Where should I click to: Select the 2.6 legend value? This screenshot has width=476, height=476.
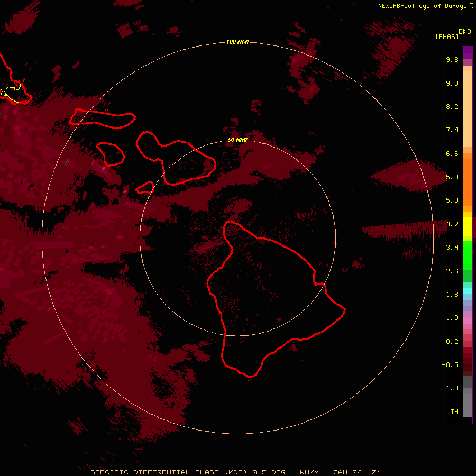pos(452,271)
